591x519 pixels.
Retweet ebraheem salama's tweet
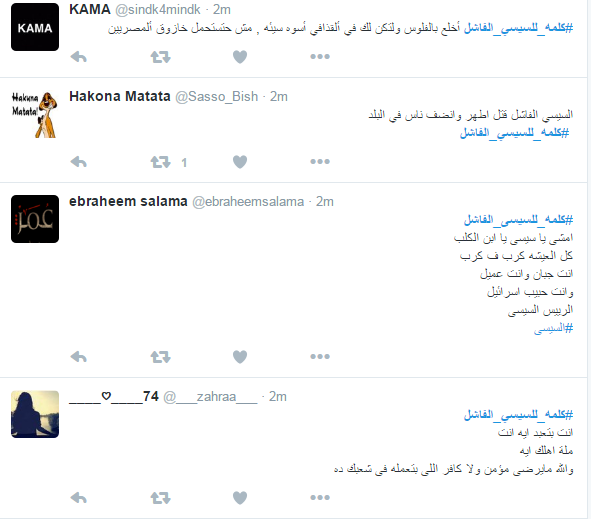[x=161, y=357]
